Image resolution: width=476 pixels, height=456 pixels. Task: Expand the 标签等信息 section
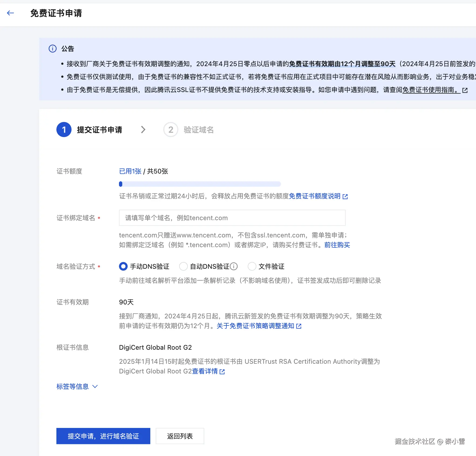pos(73,386)
